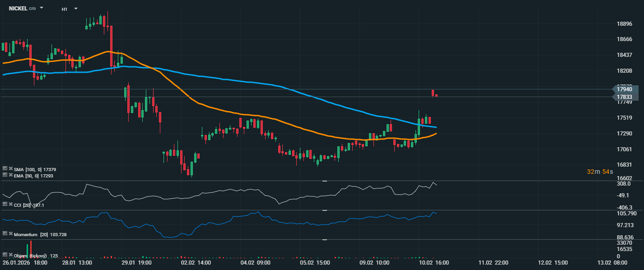Click the H1 timeframe label

click(65, 9)
